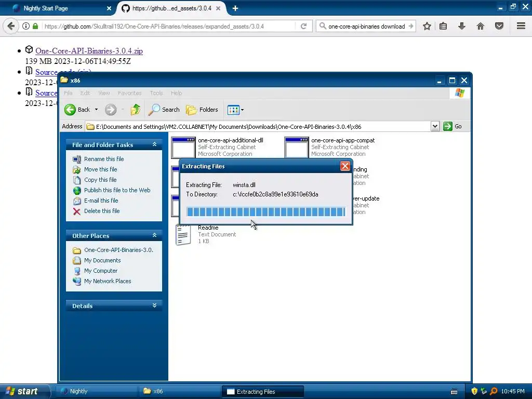Image resolution: width=532 pixels, height=399 pixels.
Task: Click the browser URL address field
Action: pyautogui.click(x=168, y=26)
